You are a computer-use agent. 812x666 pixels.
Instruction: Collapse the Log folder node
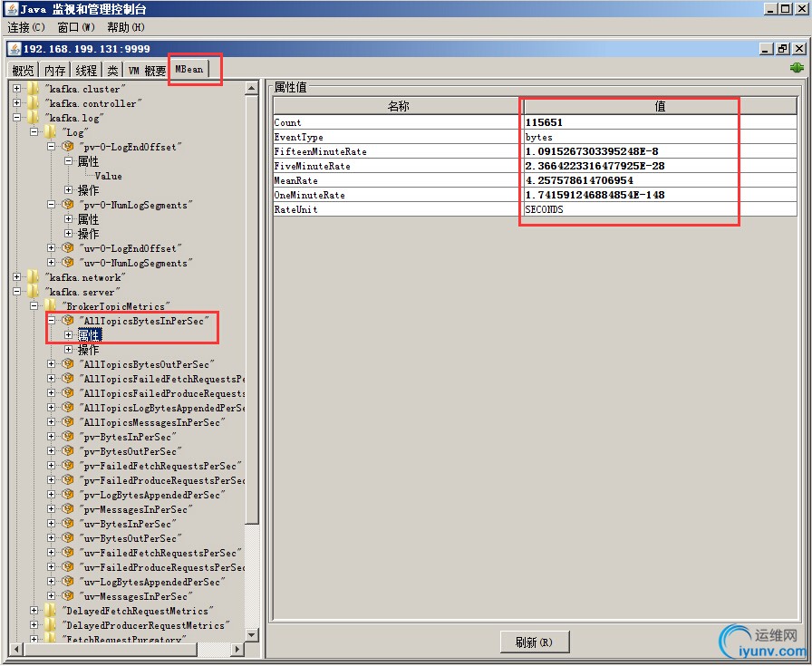click(34, 132)
